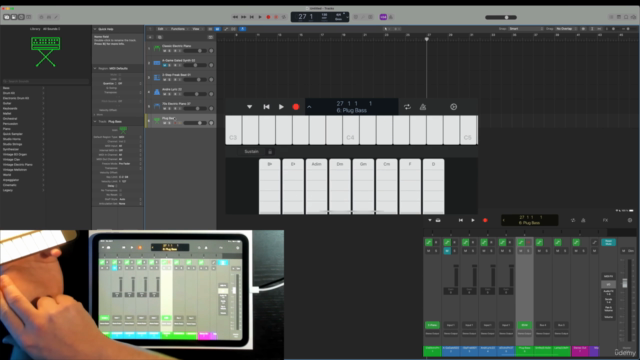
Task: Tap the Gm chord strip
Action: pyautogui.click(x=363, y=187)
